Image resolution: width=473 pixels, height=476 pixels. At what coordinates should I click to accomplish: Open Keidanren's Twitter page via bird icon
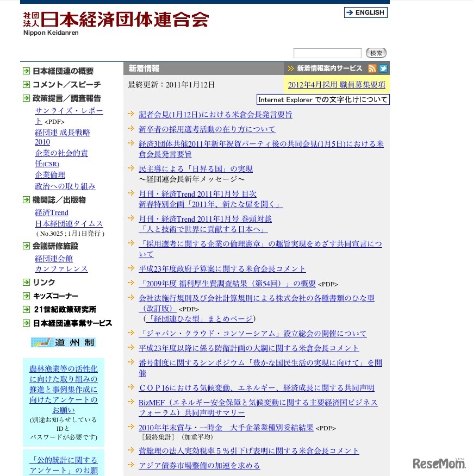[384, 68]
